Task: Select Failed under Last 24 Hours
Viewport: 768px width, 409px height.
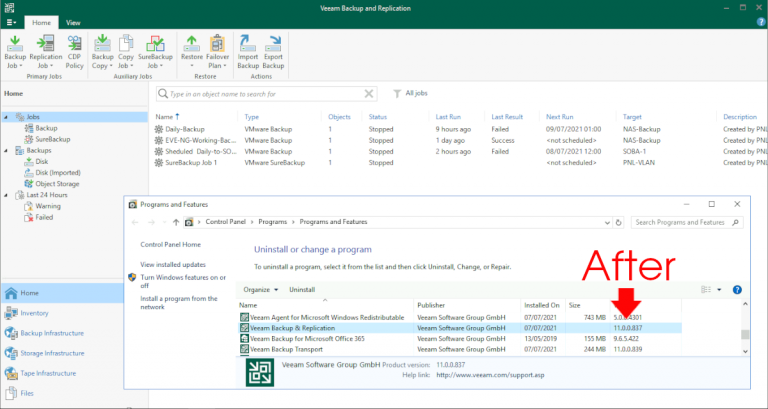Action: 44,217
